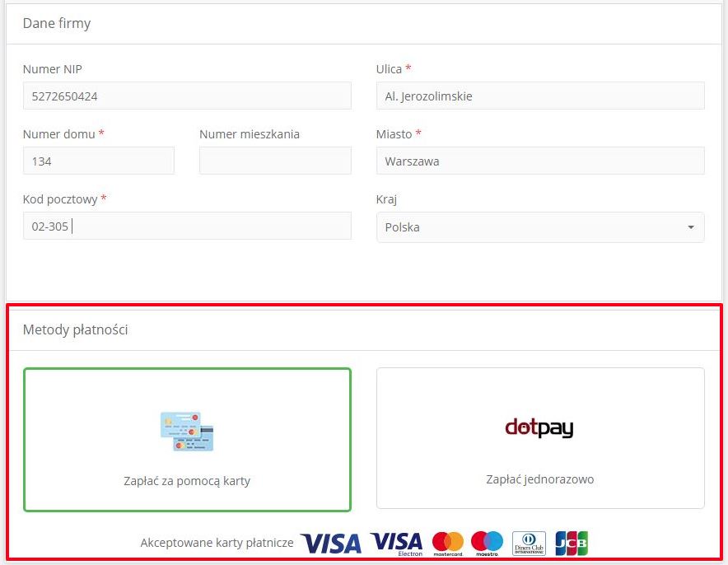Image resolution: width=728 pixels, height=565 pixels.
Task: Click the Numer NIP input field
Action: click(x=187, y=96)
